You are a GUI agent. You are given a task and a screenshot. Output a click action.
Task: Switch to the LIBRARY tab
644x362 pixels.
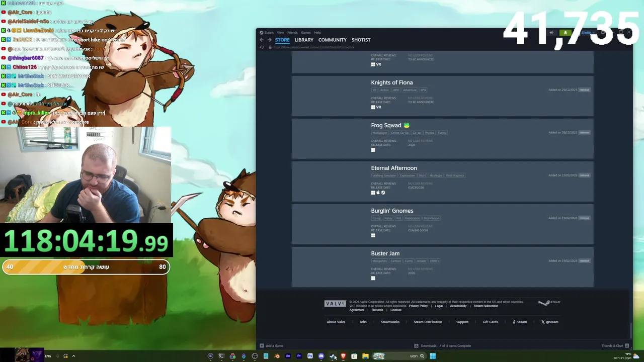tap(304, 40)
